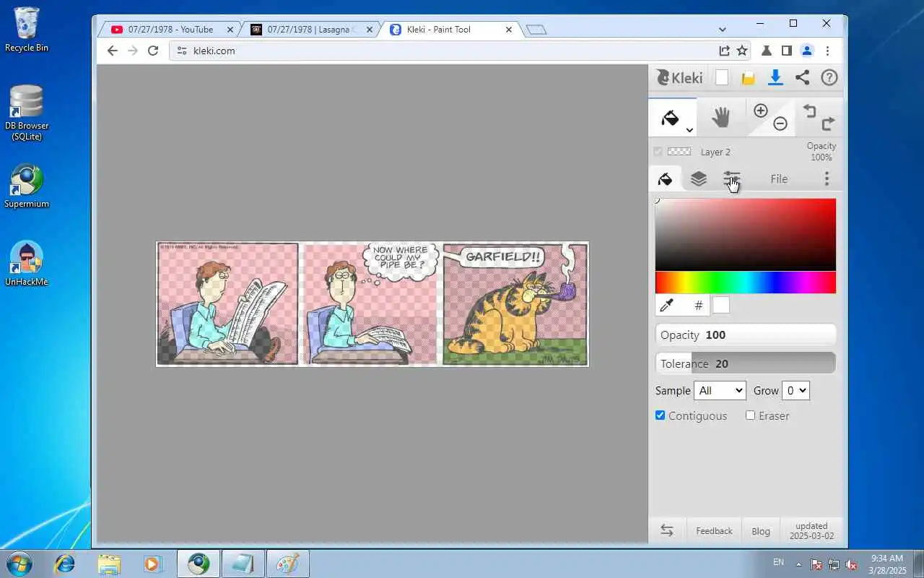Image resolution: width=924 pixels, height=578 pixels.
Task: Show hidden system tray icons
Action: (798, 564)
